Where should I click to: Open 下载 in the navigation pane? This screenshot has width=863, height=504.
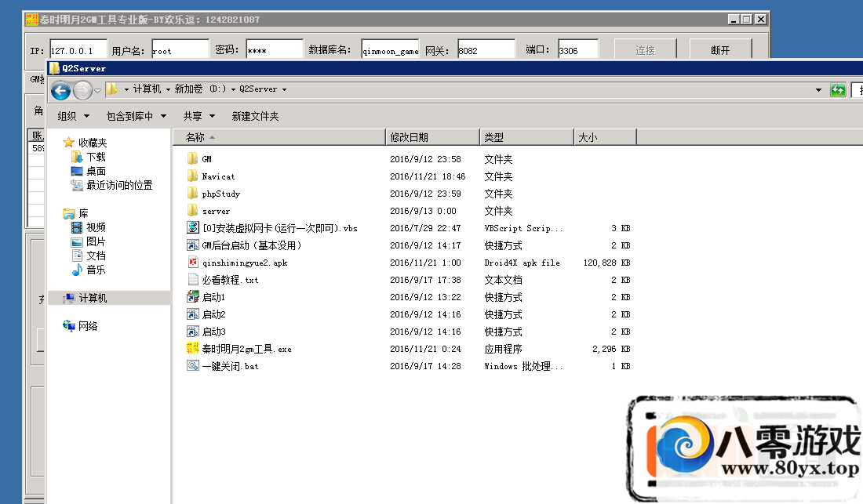point(96,157)
